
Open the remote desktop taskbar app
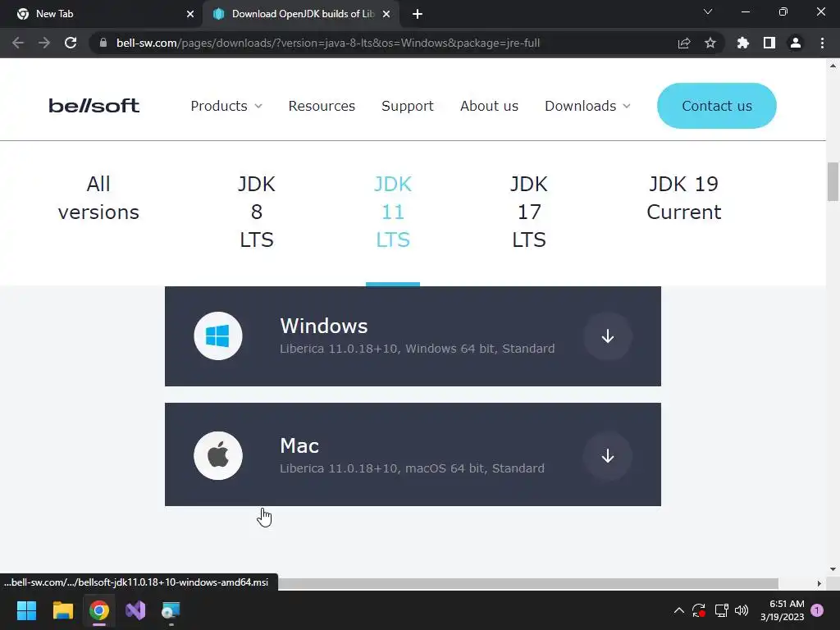coord(171,610)
